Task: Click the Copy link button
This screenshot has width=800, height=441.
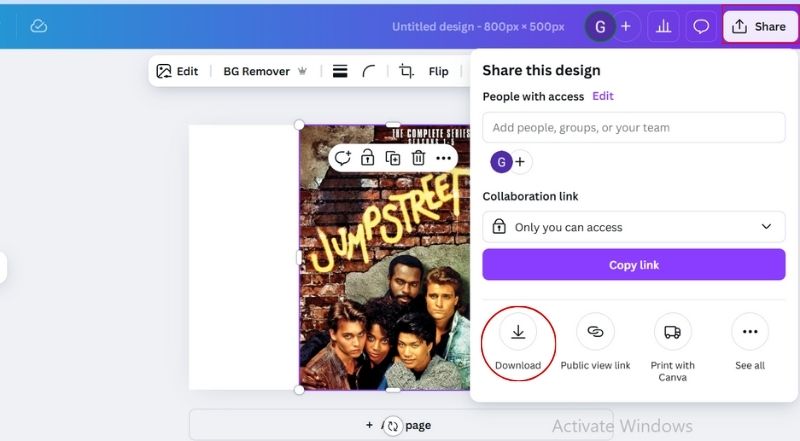Action: [634, 264]
